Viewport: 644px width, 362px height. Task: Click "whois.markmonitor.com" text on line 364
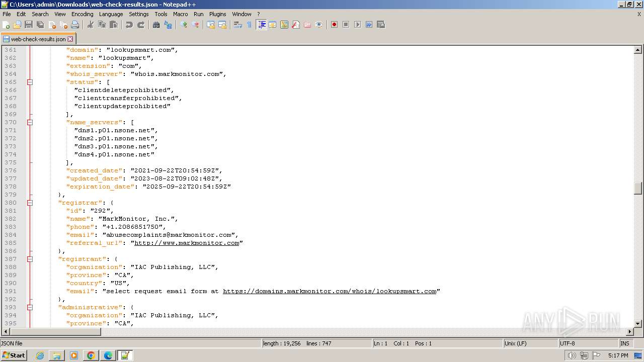[x=177, y=74]
